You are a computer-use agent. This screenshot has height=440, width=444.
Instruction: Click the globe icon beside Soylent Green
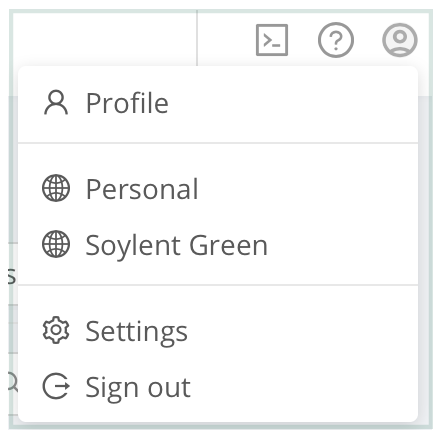[56, 244]
